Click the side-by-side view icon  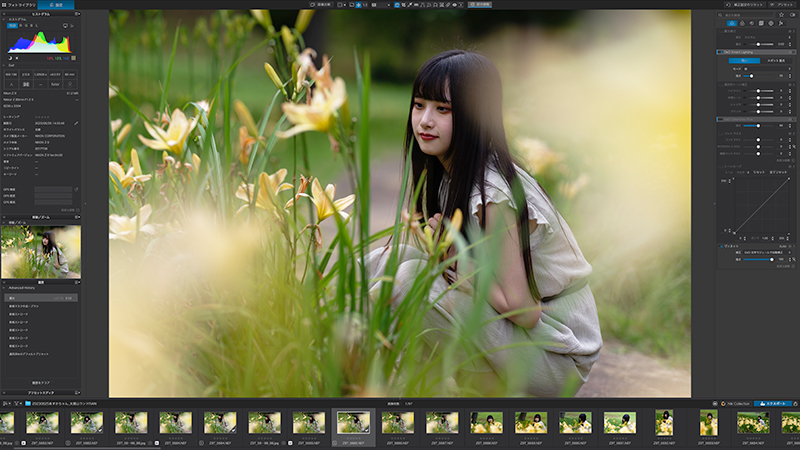pyautogui.click(x=339, y=5)
